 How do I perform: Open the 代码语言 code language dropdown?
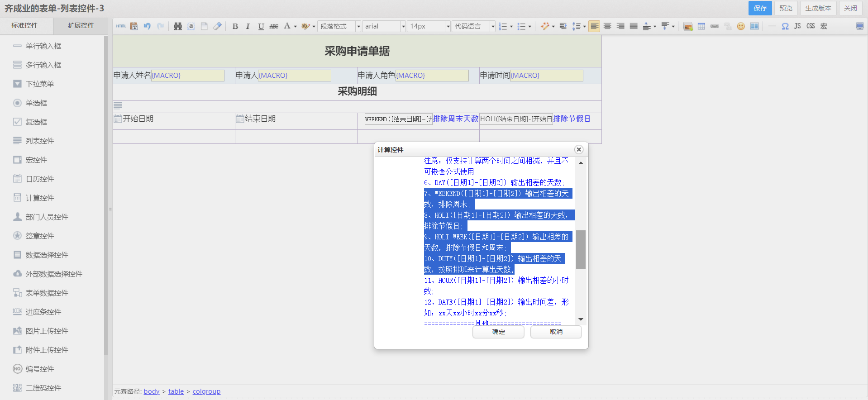(x=473, y=26)
